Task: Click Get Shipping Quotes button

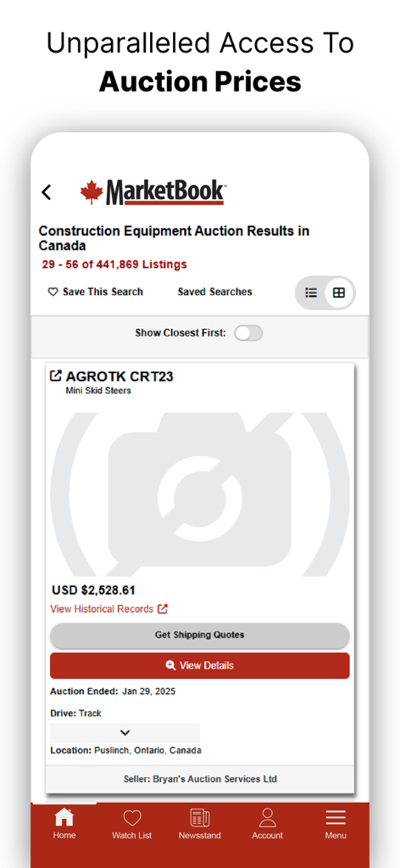Action: [x=200, y=635]
